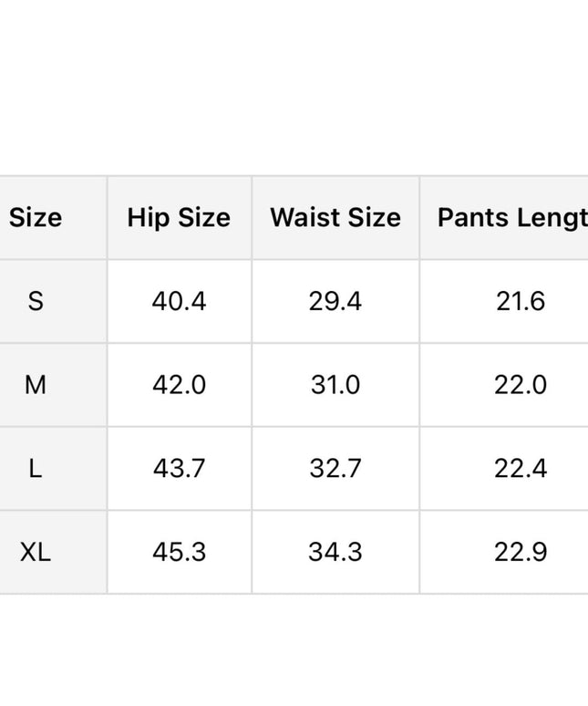This screenshot has width=588, height=706.
Task: Click waist size value 32.7
Action: tap(335, 469)
